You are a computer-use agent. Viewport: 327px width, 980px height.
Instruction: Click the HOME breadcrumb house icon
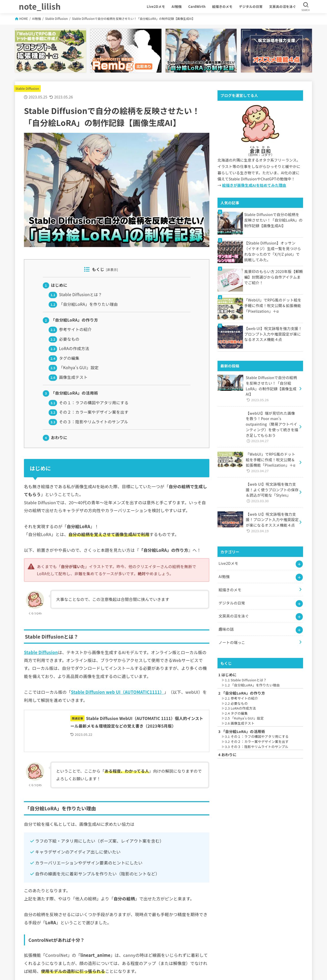tap(16, 19)
